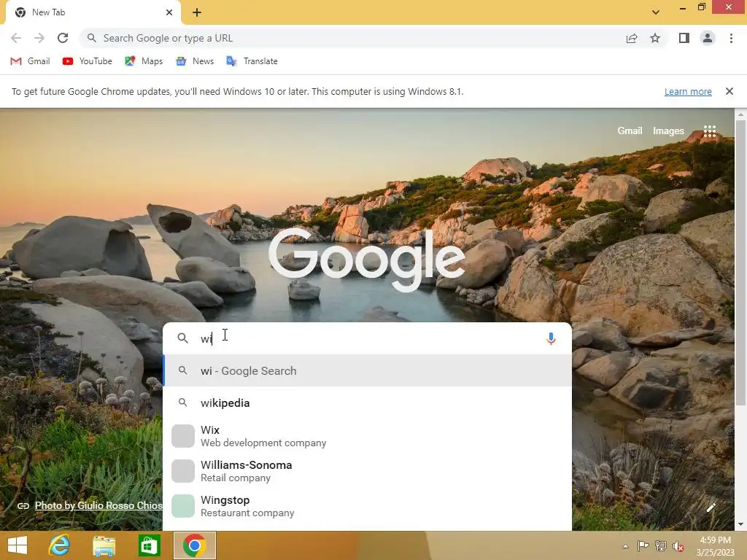Click the Learn more link

(688, 91)
